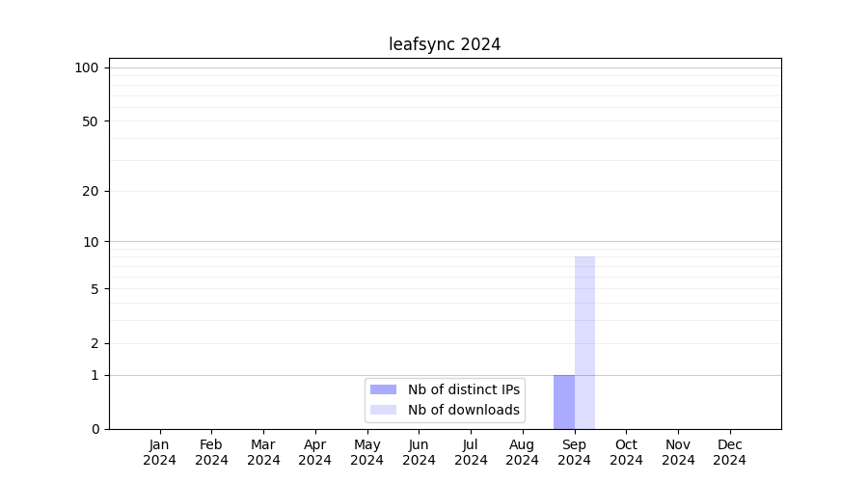This screenshot has height=482, width=868.
Task: Click the 0 tick on the y-axis
Action: (95, 429)
